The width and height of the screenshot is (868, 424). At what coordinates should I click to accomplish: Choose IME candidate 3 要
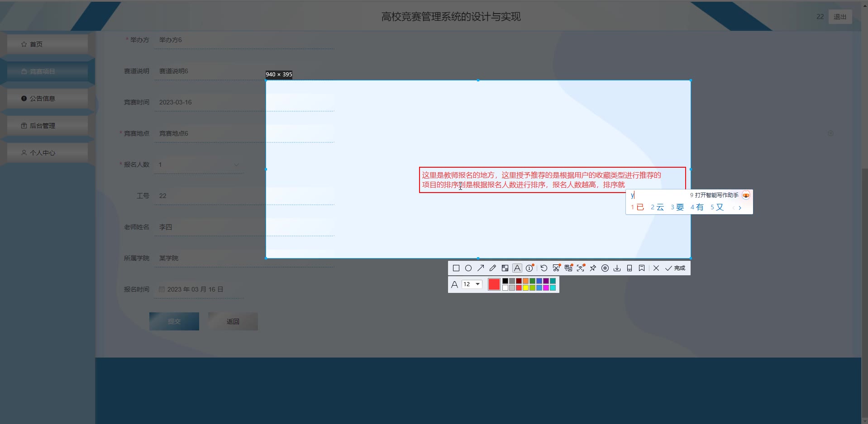(x=677, y=207)
